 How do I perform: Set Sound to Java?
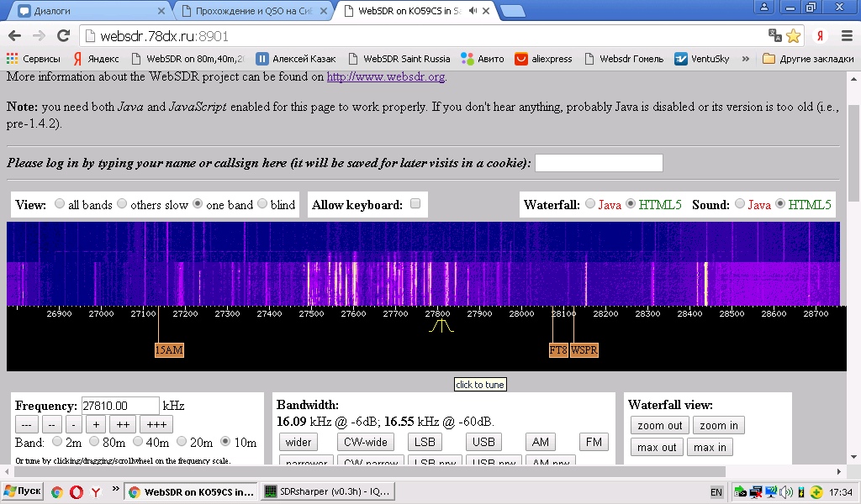coord(740,203)
